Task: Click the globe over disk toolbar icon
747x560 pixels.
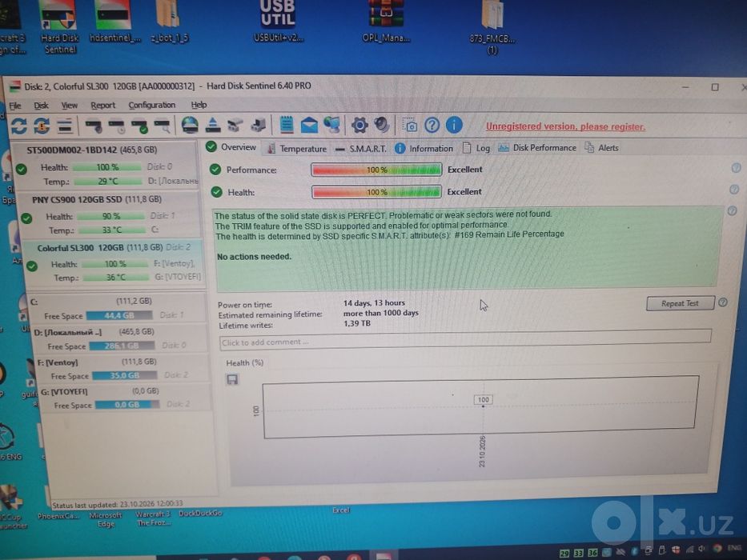Action: point(190,126)
